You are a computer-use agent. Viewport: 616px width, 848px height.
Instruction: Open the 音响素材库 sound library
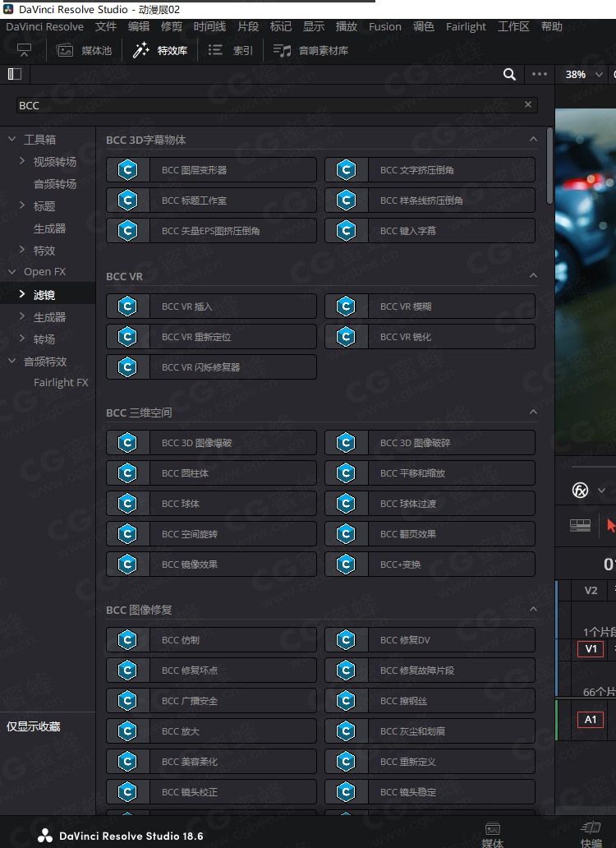pyautogui.click(x=310, y=50)
